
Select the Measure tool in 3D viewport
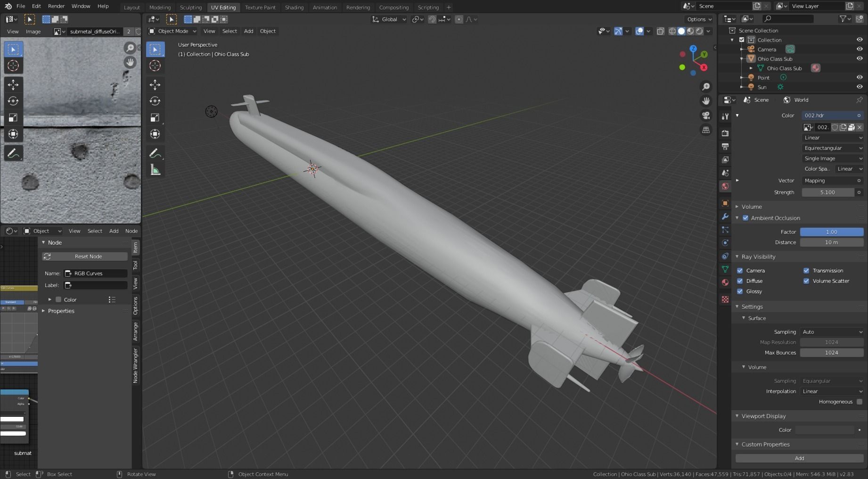point(155,170)
